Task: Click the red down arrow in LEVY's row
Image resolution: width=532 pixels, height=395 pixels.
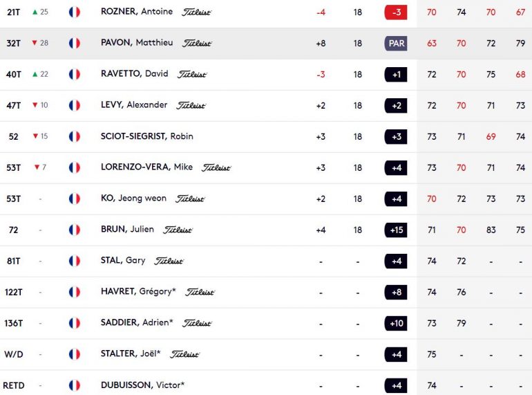Action: point(35,105)
